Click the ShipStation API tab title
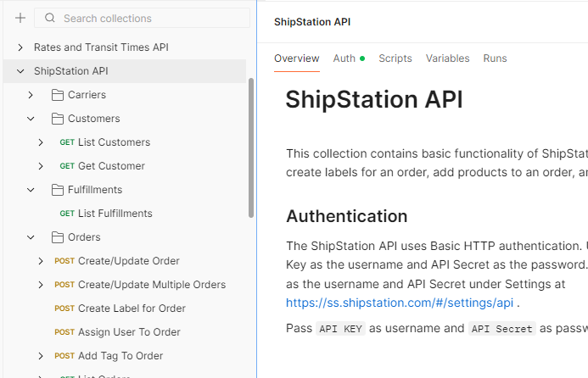The height and width of the screenshot is (378, 588). point(312,22)
